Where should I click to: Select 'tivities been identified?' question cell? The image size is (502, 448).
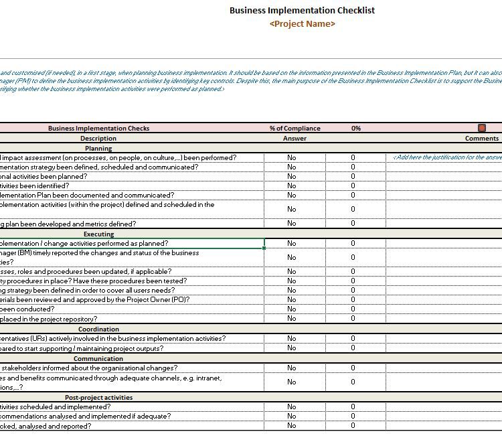132,185
